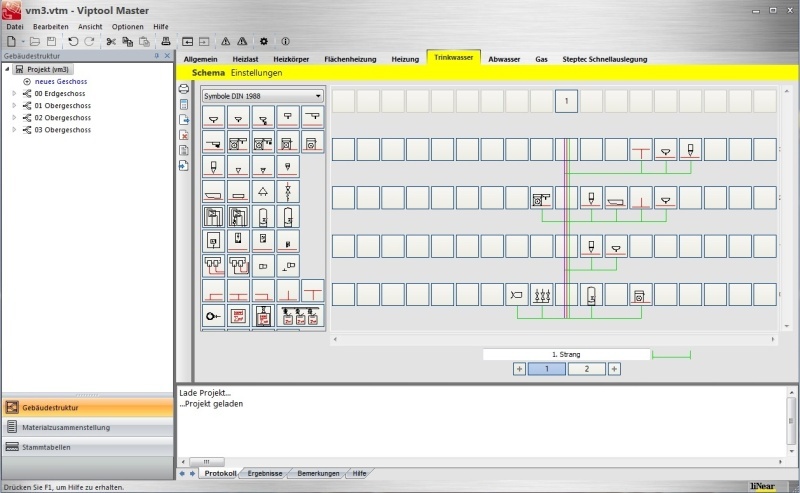Open the Materialzusammenstellung panel
This screenshot has height=493, width=800.
(88, 428)
